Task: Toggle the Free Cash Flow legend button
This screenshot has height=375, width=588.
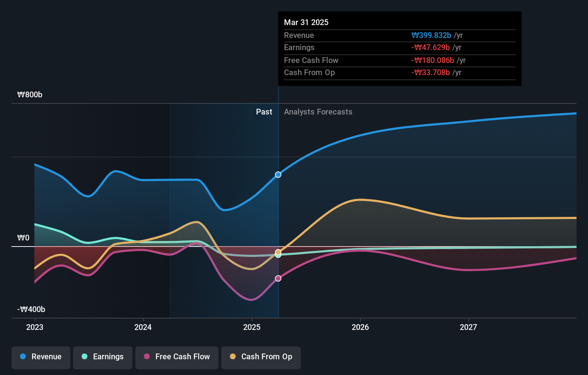Action: (x=177, y=357)
